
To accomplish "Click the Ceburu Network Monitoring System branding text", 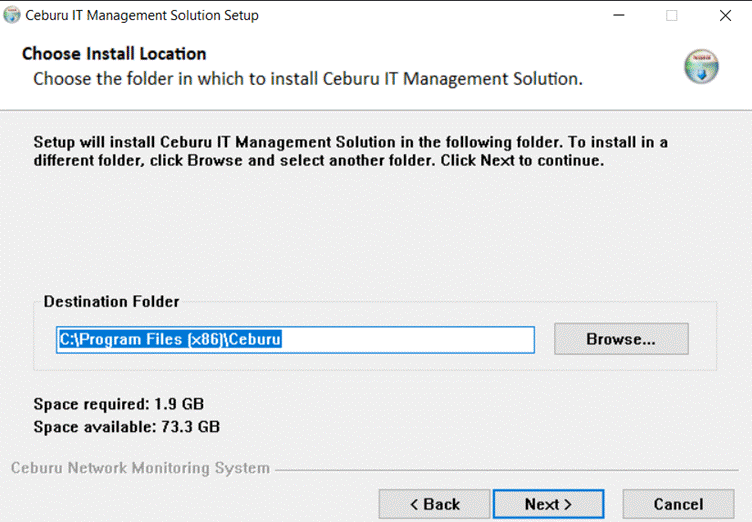I will (141, 468).
